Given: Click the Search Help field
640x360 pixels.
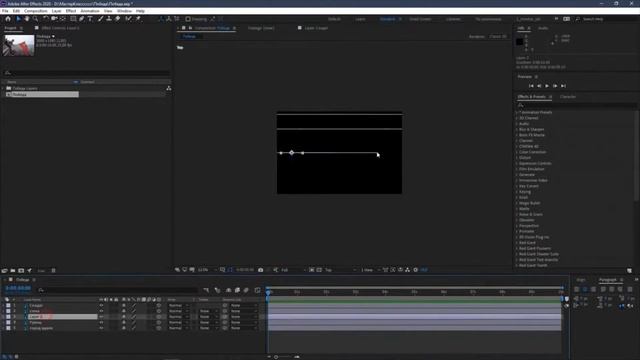Looking at the screenshot, I should tap(606, 19).
